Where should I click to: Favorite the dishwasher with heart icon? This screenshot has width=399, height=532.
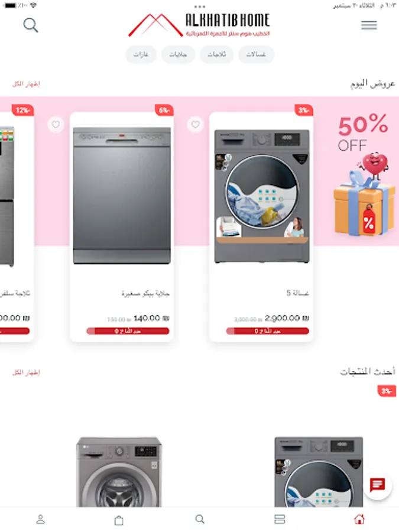[x=56, y=125]
